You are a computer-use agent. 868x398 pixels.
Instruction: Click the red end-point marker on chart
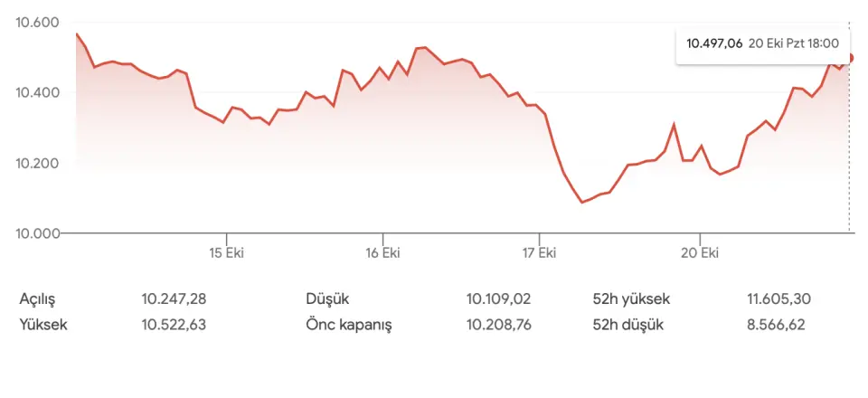[x=851, y=58]
